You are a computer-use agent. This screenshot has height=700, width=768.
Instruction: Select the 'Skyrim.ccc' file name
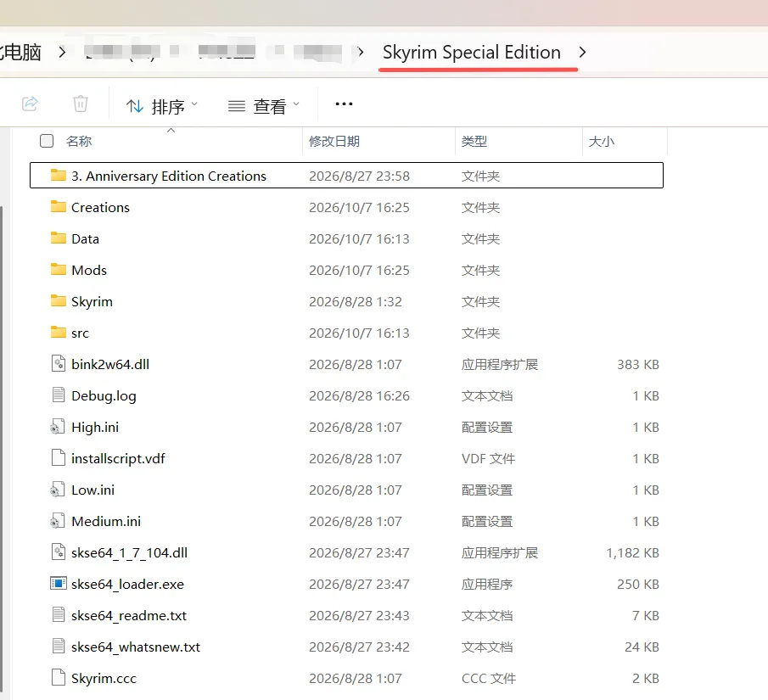[104, 679]
